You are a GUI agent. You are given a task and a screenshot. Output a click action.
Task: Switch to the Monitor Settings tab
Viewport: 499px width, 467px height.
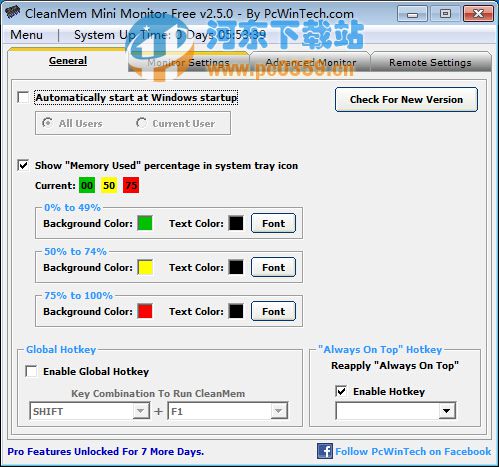(x=189, y=62)
